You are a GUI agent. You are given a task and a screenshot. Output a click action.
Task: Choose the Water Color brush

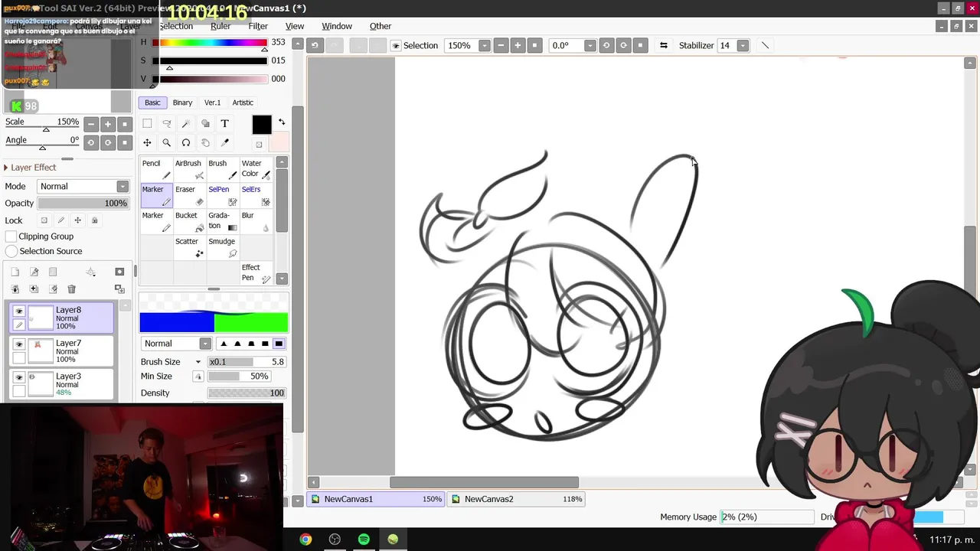(256, 169)
